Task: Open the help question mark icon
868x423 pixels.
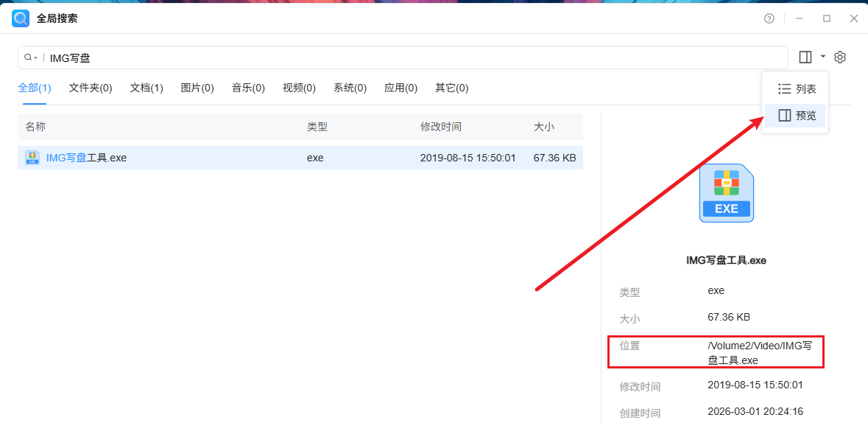Action: point(769,18)
